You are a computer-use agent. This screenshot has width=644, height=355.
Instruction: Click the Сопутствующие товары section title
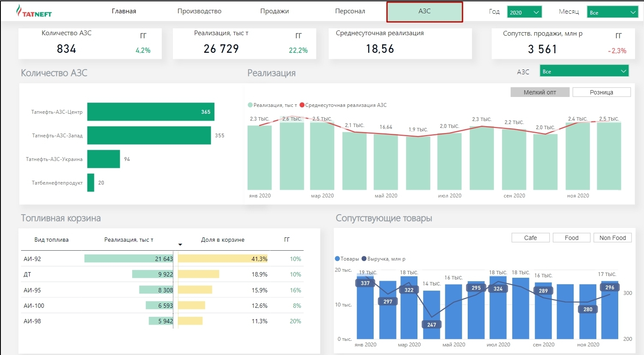[384, 218]
